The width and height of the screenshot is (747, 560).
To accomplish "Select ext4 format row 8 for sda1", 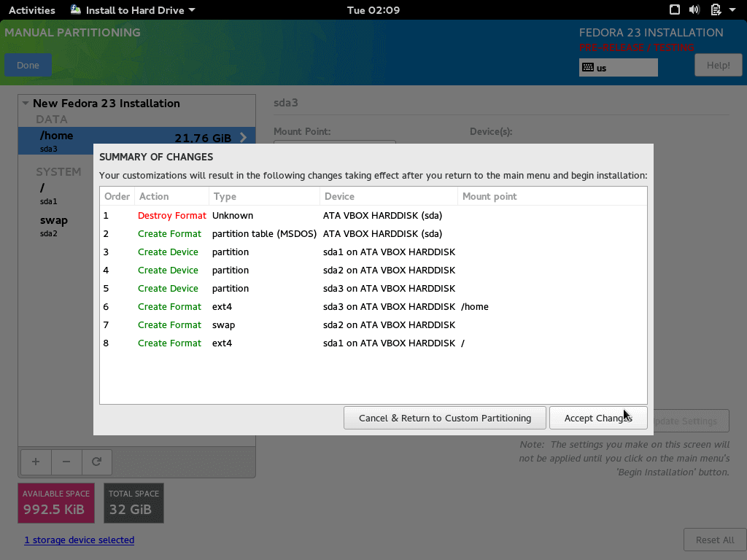I will click(373, 343).
